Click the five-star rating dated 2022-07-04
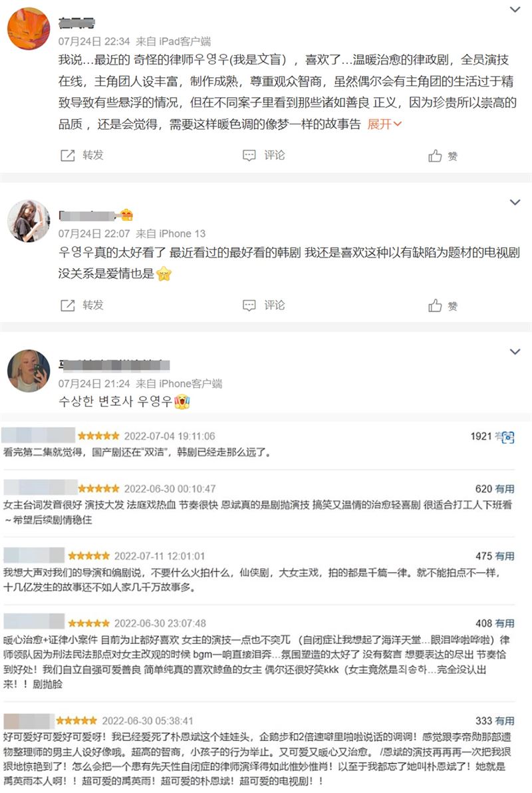 point(98,436)
